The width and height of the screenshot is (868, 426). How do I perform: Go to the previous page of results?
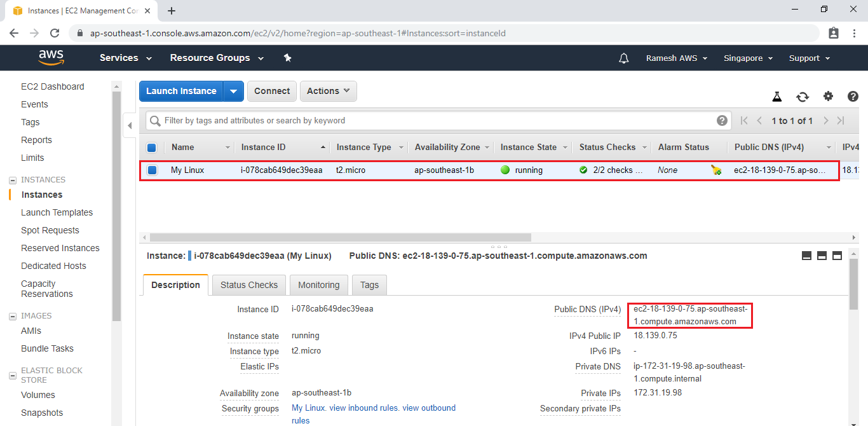click(x=759, y=121)
